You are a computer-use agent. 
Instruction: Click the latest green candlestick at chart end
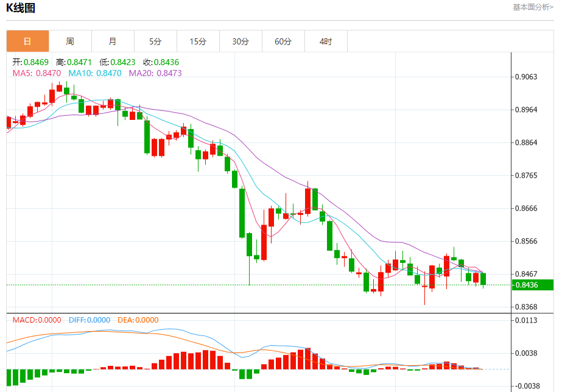[x=483, y=279]
